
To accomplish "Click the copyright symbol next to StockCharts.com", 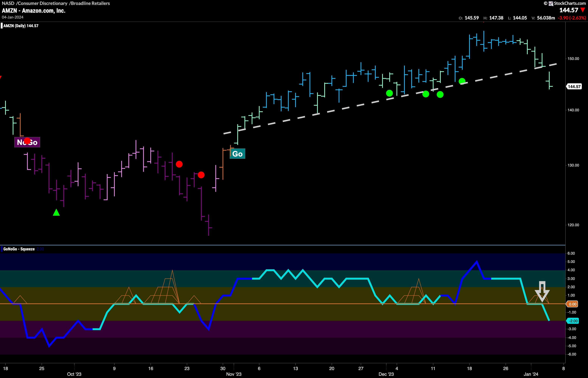I will tap(545, 3).
